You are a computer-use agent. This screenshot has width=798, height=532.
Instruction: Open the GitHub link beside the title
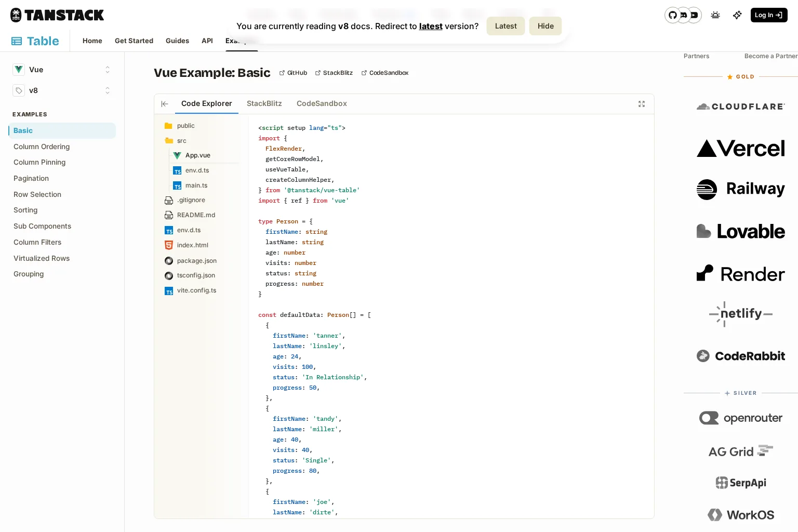293,73
